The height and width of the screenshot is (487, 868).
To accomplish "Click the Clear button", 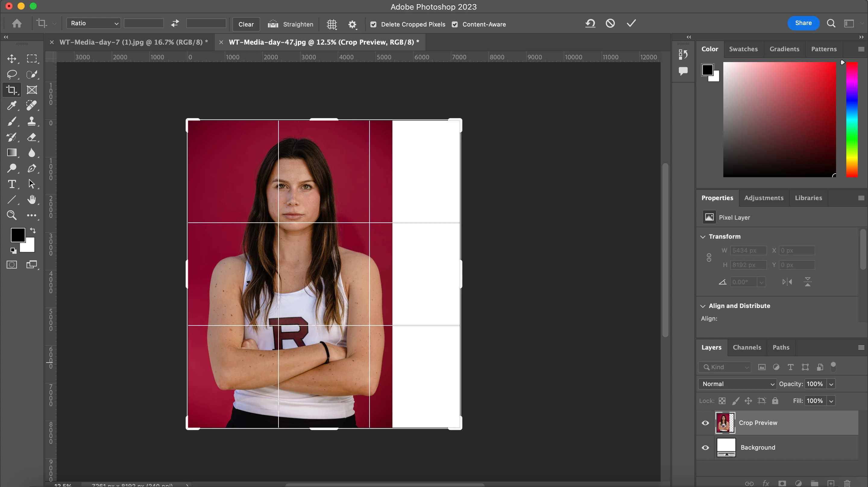I will tap(246, 24).
